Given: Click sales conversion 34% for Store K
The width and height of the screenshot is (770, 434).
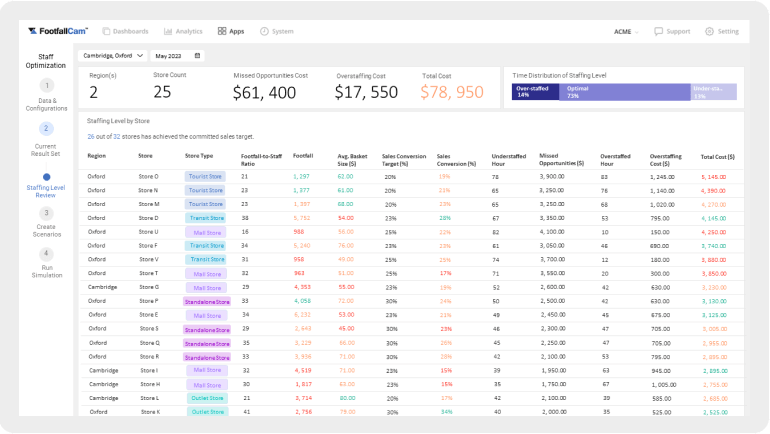Looking at the screenshot, I should coord(446,412).
